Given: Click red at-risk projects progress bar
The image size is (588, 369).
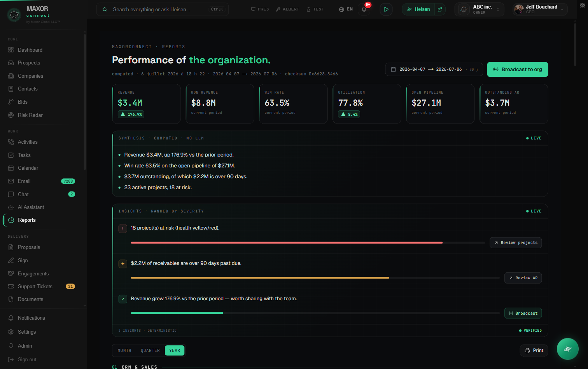Looking at the screenshot, I should pyautogui.click(x=287, y=243).
